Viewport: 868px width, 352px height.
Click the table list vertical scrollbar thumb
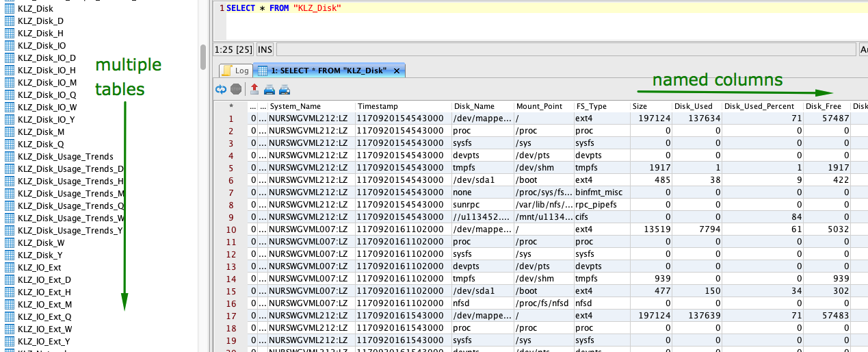(202, 57)
